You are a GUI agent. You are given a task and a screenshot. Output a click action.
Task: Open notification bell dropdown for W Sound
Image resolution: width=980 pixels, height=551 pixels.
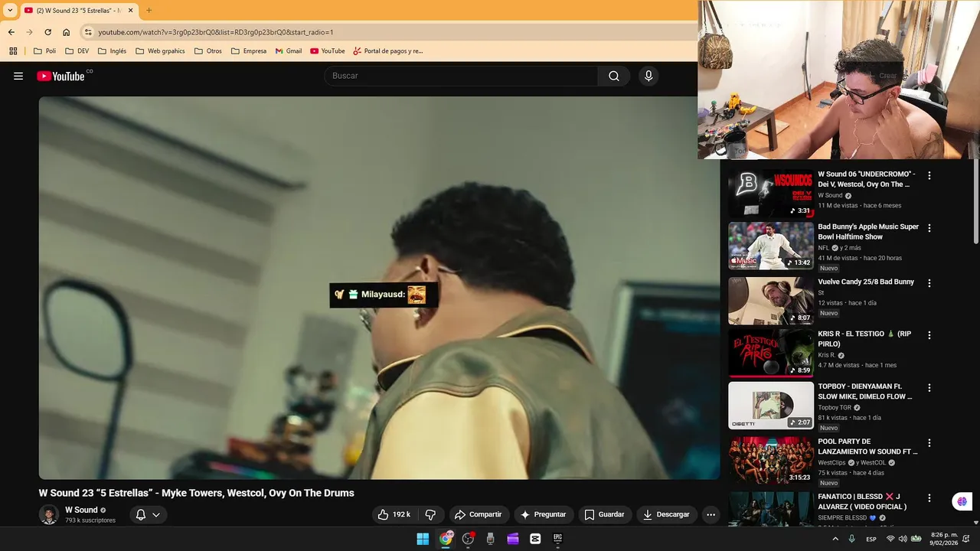[x=148, y=514]
